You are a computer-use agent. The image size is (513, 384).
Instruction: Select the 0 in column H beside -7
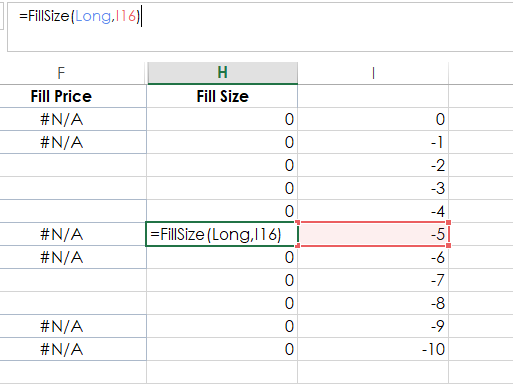point(222,280)
